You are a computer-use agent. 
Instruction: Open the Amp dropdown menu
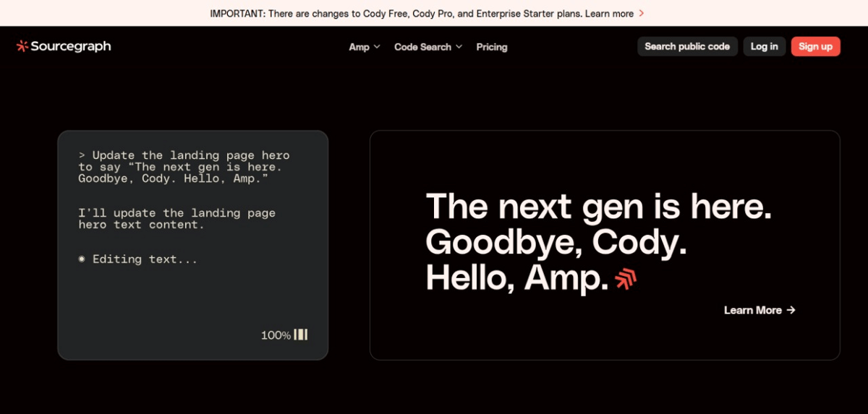(365, 47)
